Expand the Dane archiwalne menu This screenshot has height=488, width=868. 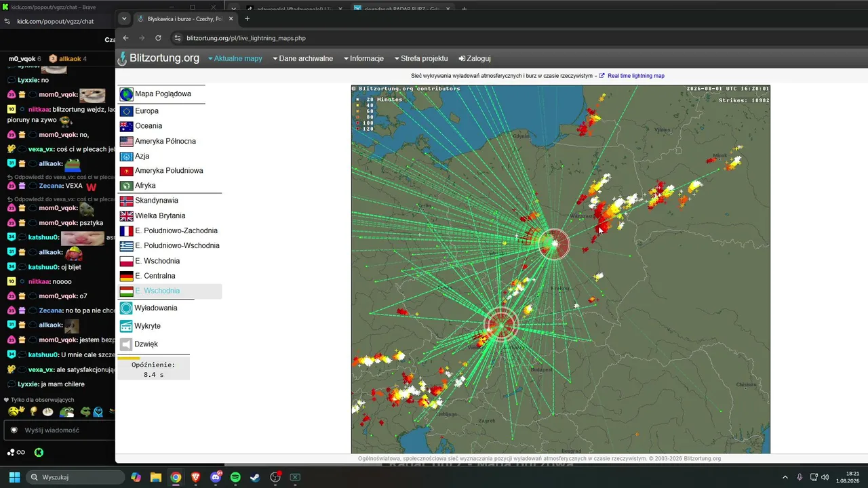[302, 59]
